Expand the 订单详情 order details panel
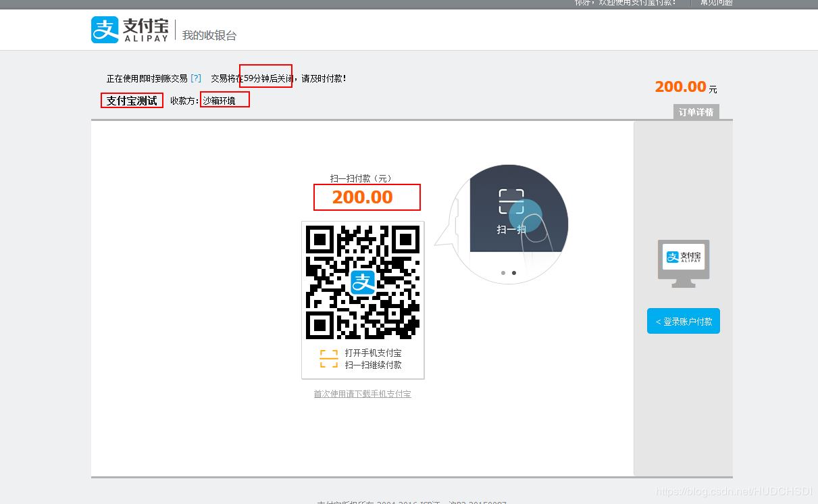The image size is (818, 504). [697, 112]
